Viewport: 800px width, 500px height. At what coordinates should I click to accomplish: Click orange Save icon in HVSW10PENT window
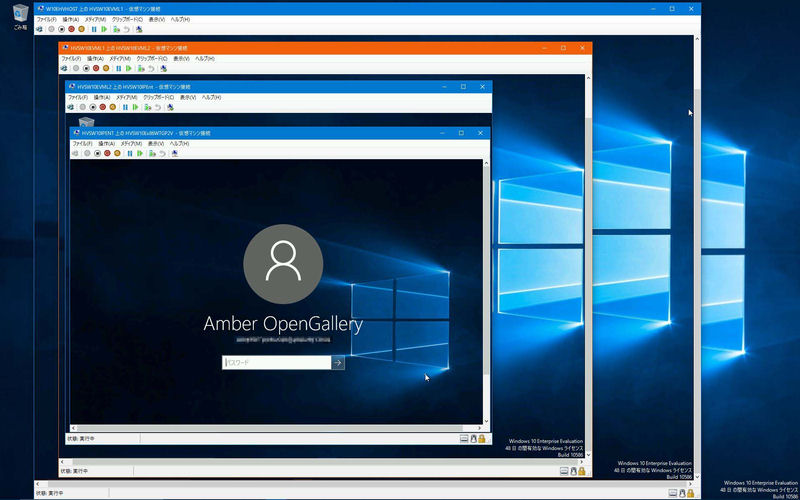coord(117,153)
